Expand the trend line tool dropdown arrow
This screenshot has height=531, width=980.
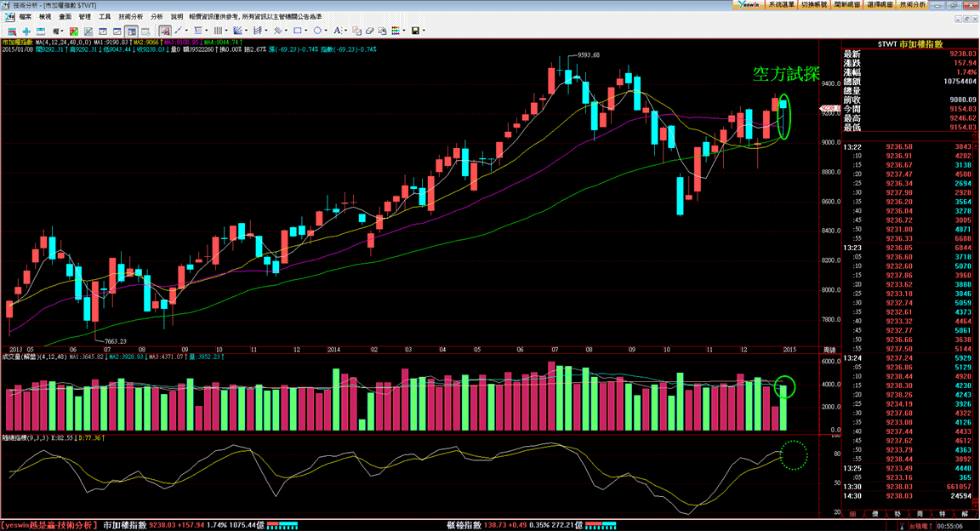pos(186,30)
